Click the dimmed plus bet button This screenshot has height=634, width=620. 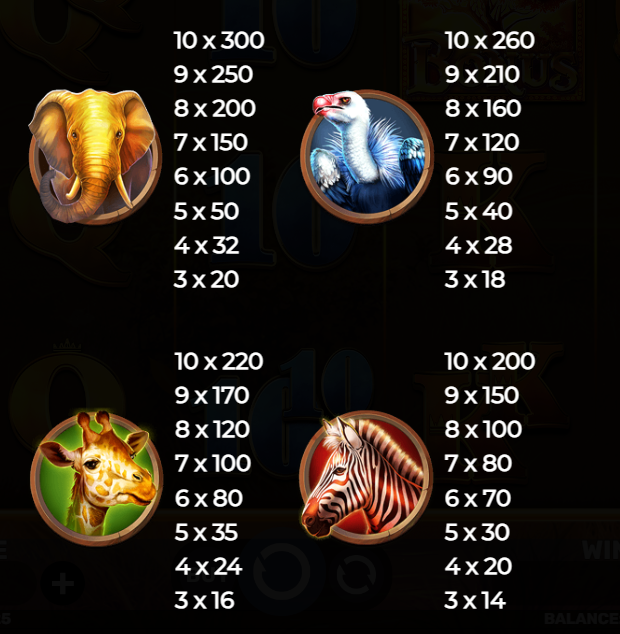point(62,583)
